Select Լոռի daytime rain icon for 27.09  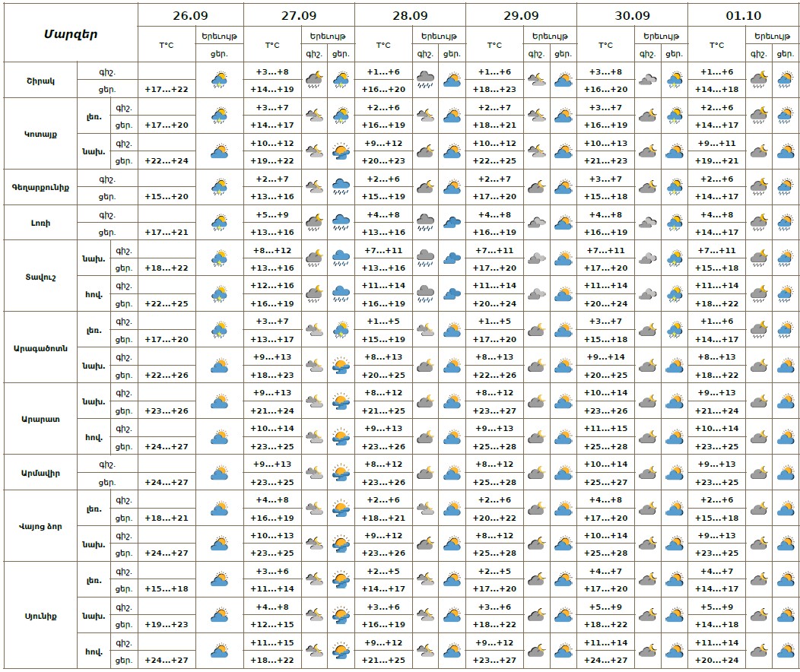point(341,223)
